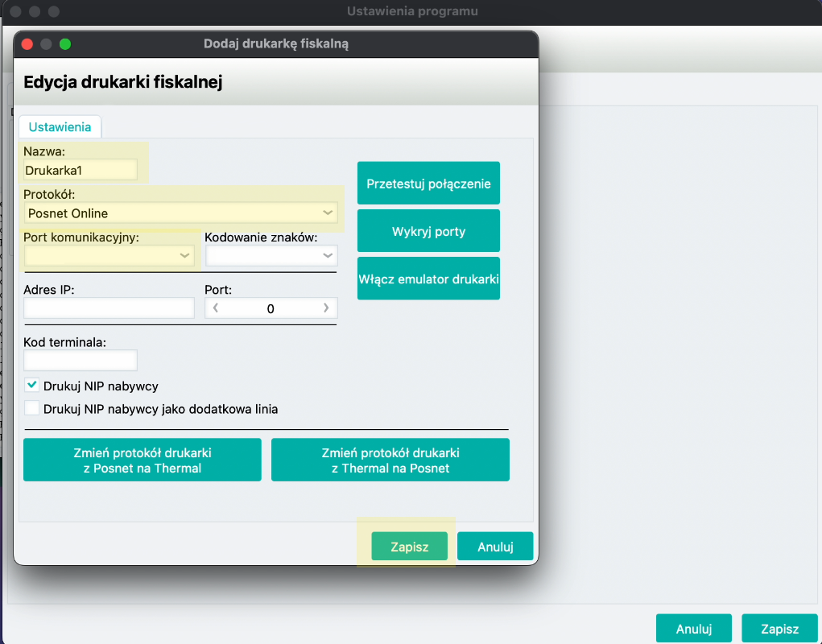Click Anuluj in the Ustawienia programu window

(693, 629)
